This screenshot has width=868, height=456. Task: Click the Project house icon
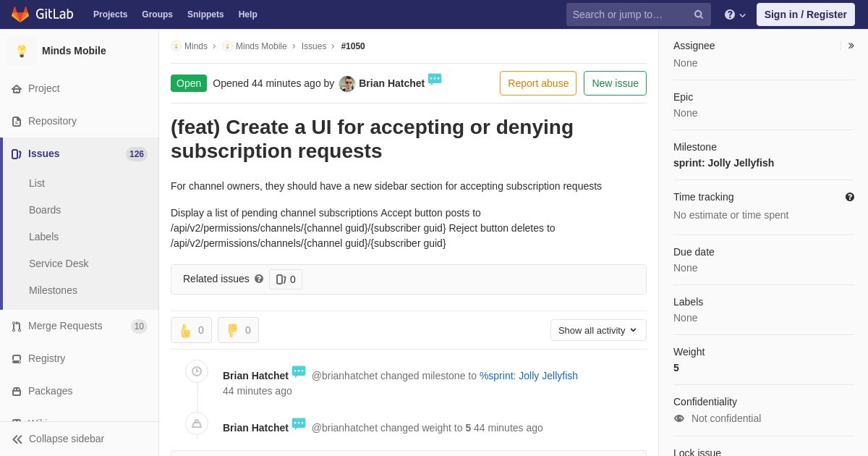17,89
